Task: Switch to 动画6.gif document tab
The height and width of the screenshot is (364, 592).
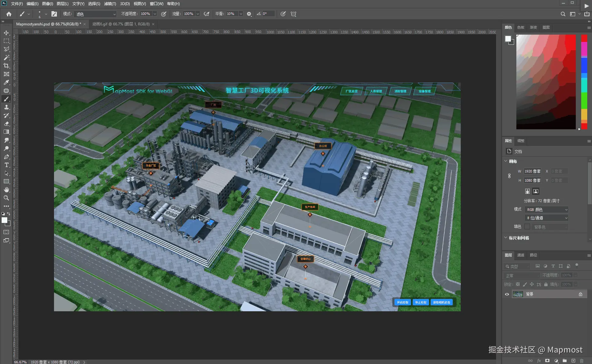Action: click(121, 24)
